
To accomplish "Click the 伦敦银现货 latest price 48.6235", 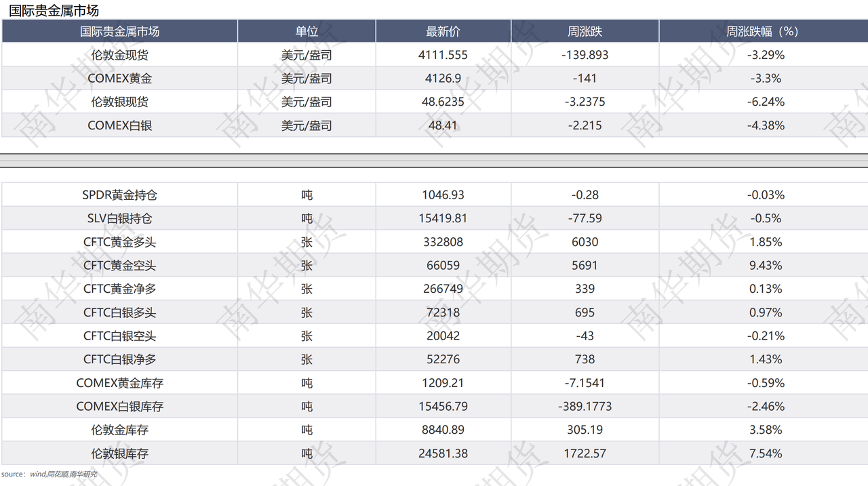I will pyautogui.click(x=443, y=101).
